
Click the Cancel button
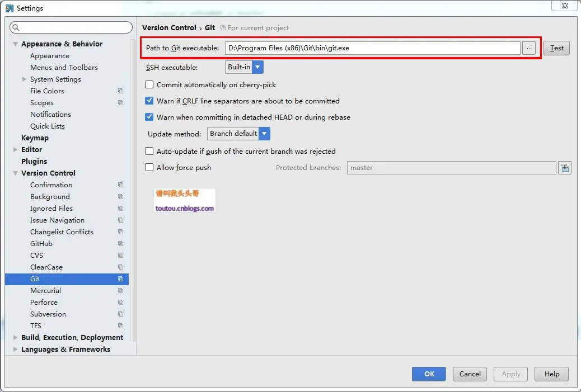(470, 374)
